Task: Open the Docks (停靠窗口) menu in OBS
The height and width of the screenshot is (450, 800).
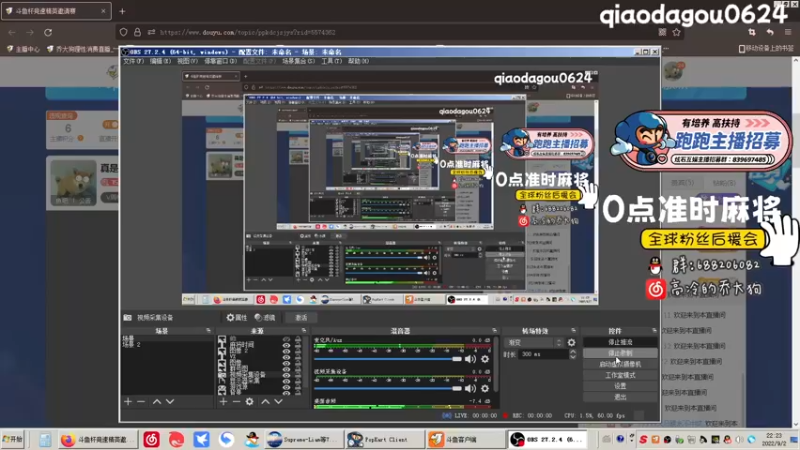Action: pyautogui.click(x=220, y=61)
